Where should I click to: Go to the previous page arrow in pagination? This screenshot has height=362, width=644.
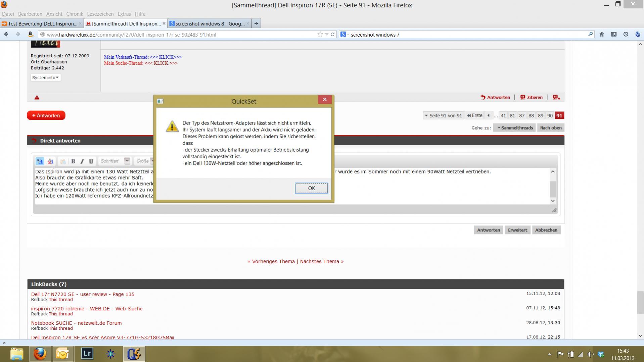(x=489, y=115)
